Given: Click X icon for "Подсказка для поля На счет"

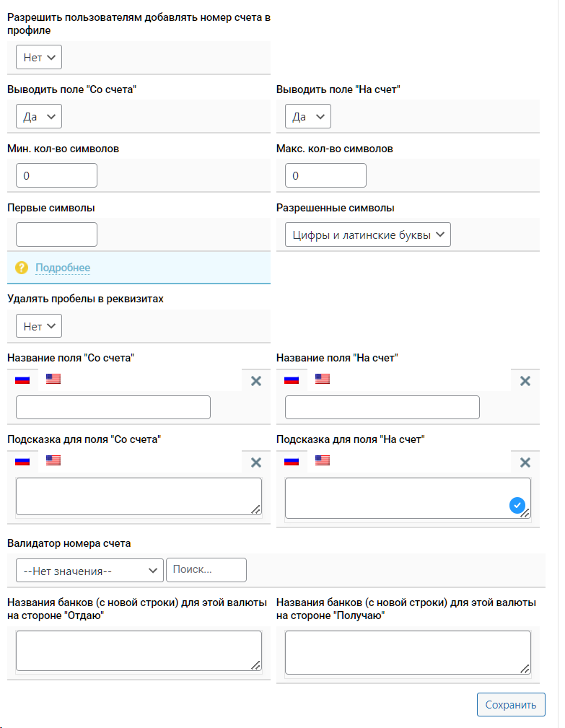Looking at the screenshot, I should pyautogui.click(x=525, y=462).
